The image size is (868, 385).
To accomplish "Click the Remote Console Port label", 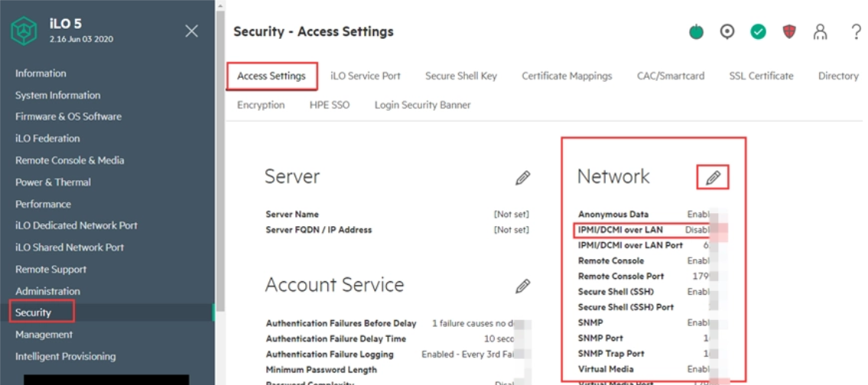I will tap(621, 276).
